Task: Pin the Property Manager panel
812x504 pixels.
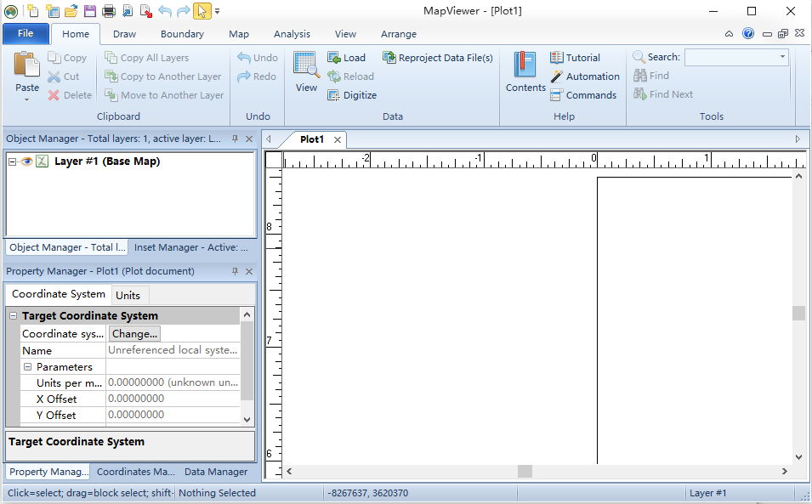Action: click(x=236, y=271)
